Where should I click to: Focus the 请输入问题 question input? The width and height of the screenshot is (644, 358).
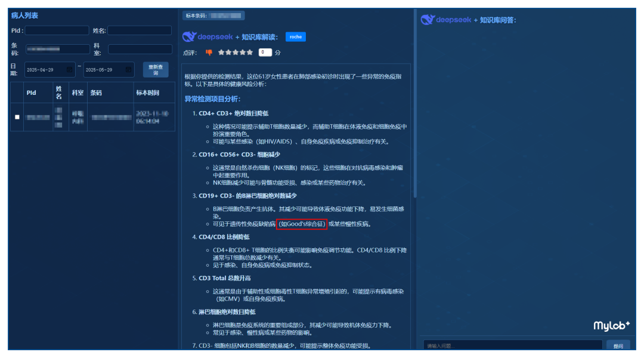tap(513, 345)
